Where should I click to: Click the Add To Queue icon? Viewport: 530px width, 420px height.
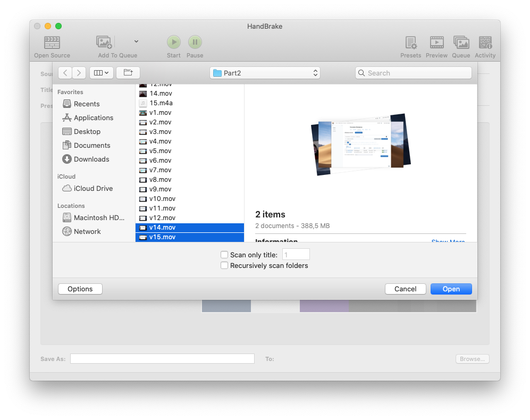104,43
